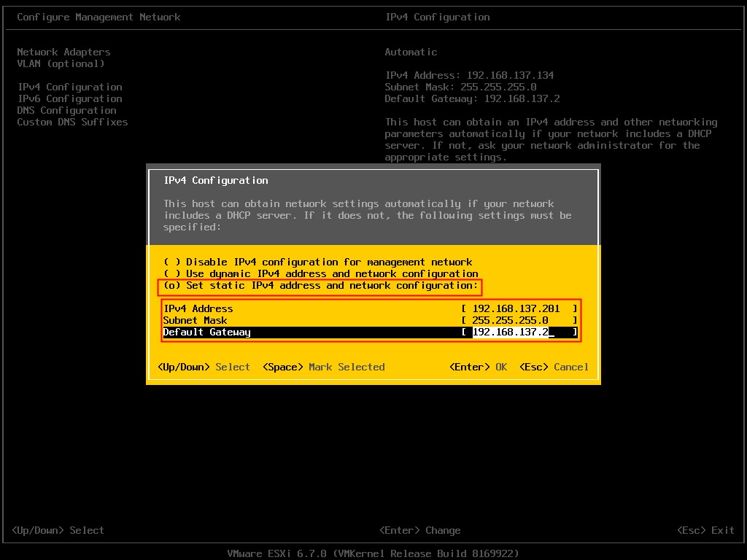Open Network Adapters settings
747x560 pixels.
(63, 52)
